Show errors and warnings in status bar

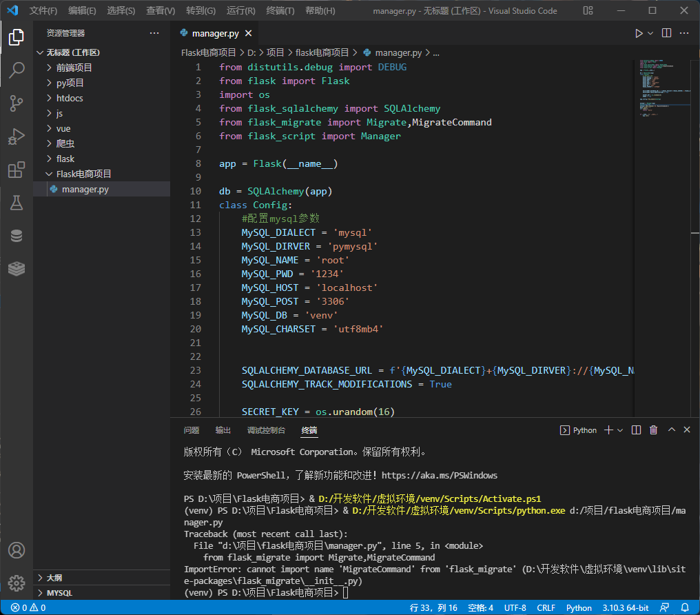(x=28, y=608)
